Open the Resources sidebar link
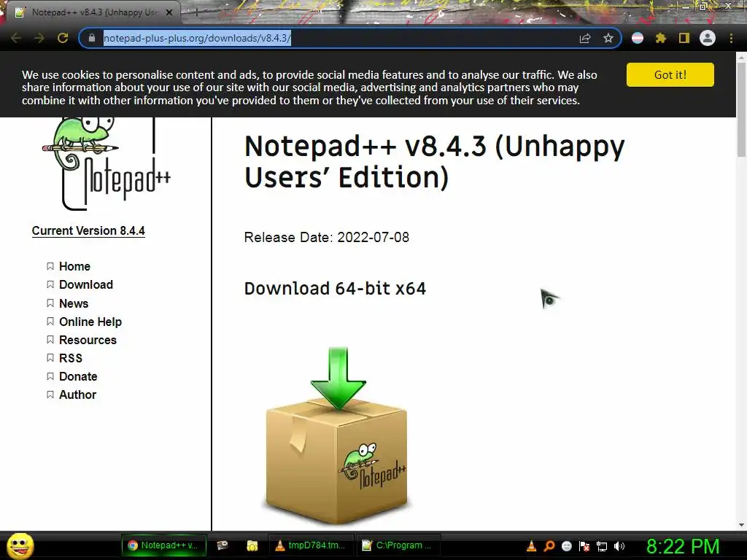The width and height of the screenshot is (747, 560). coord(88,340)
